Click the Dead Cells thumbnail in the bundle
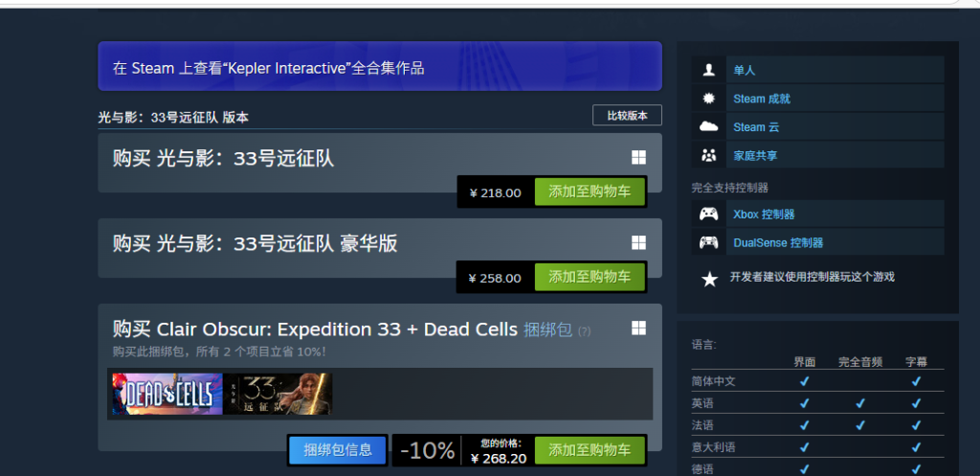Screen dimensions: 980x476 tap(167, 394)
